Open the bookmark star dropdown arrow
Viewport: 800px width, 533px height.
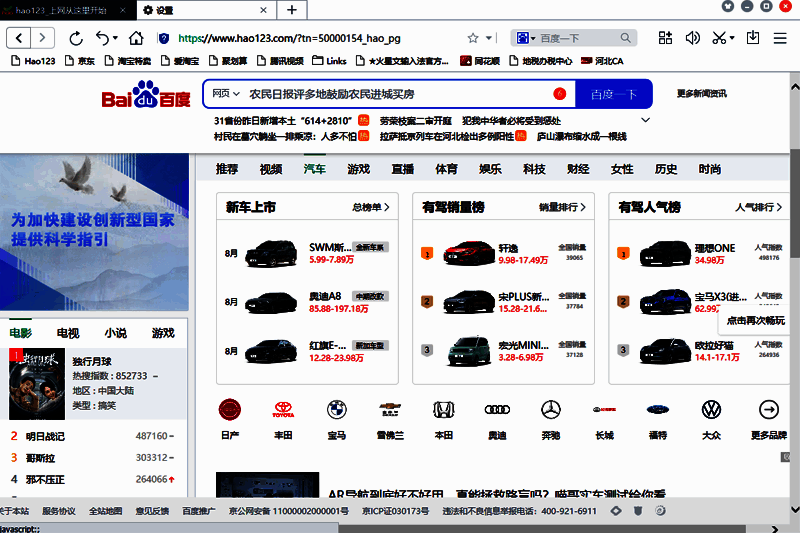(489, 38)
